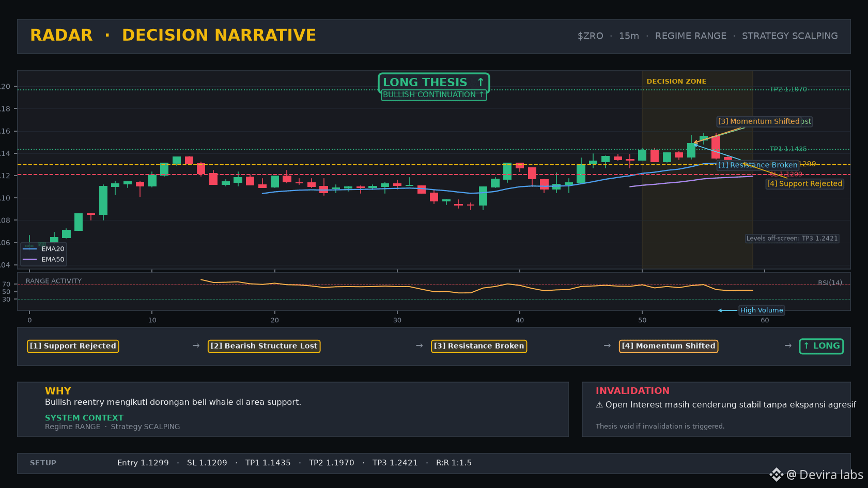Click the warning icon under INVALIDATION
The width and height of the screenshot is (868, 488).
[599, 405]
